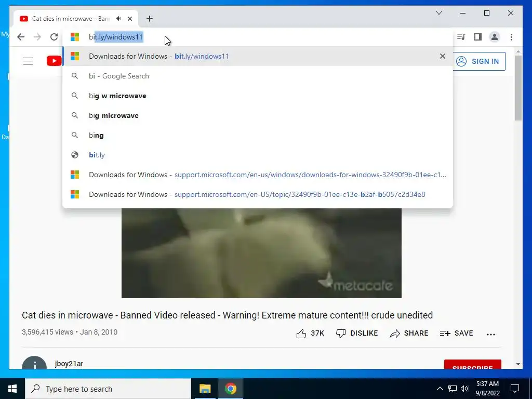The height and width of the screenshot is (399, 532).
Task: Click the video title text
Action: [x=228, y=315]
